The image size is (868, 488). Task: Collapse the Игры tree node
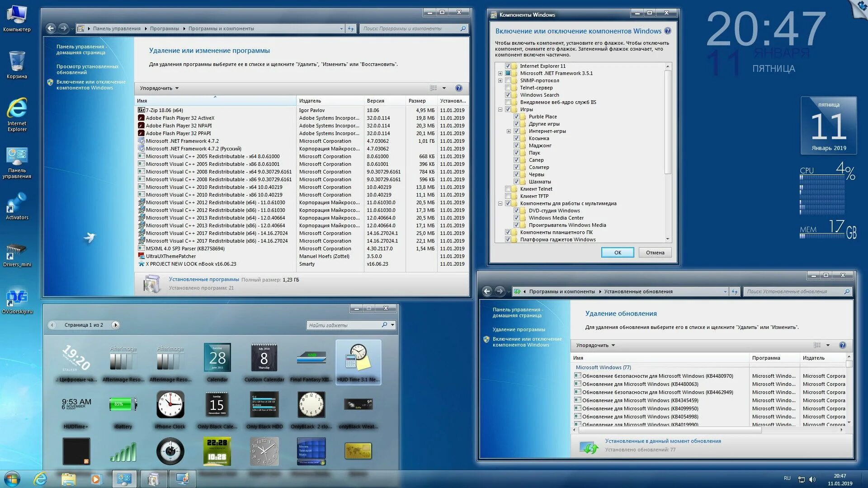(x=500, y=109)
